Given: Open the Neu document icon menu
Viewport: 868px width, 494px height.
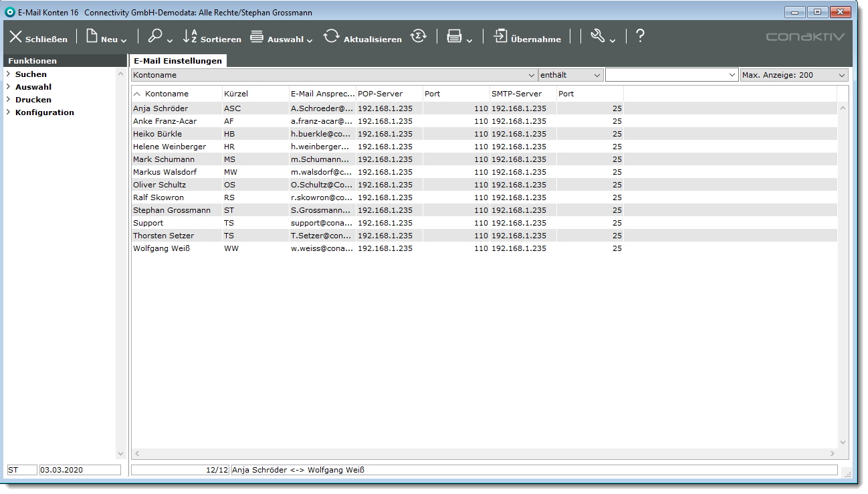Looking at the screenshot, I should [x=92, y=36].
